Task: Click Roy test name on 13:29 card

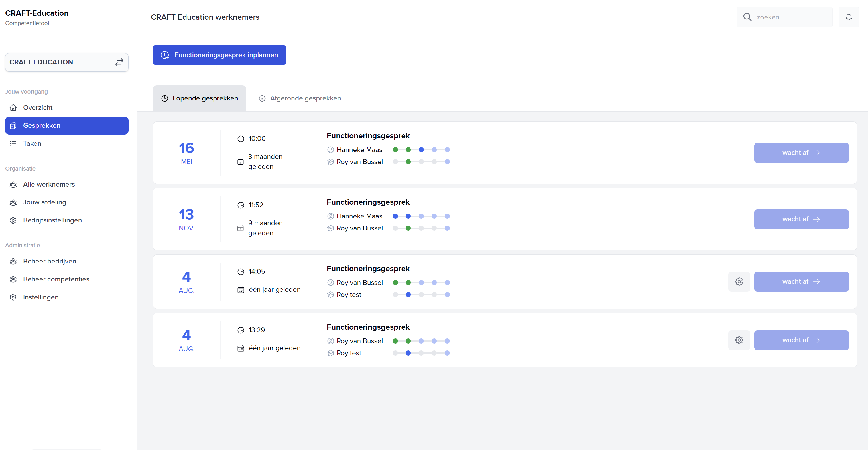Action: pyautogui.click(x=349, y=353)
